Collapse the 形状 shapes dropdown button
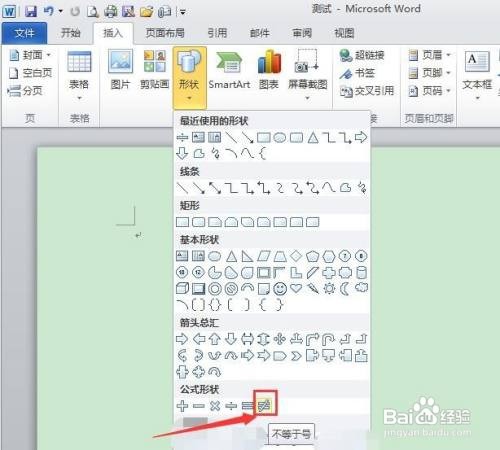The height and width of the screenshot is (450, 500). pyautogui.click(x=189, y=77)
